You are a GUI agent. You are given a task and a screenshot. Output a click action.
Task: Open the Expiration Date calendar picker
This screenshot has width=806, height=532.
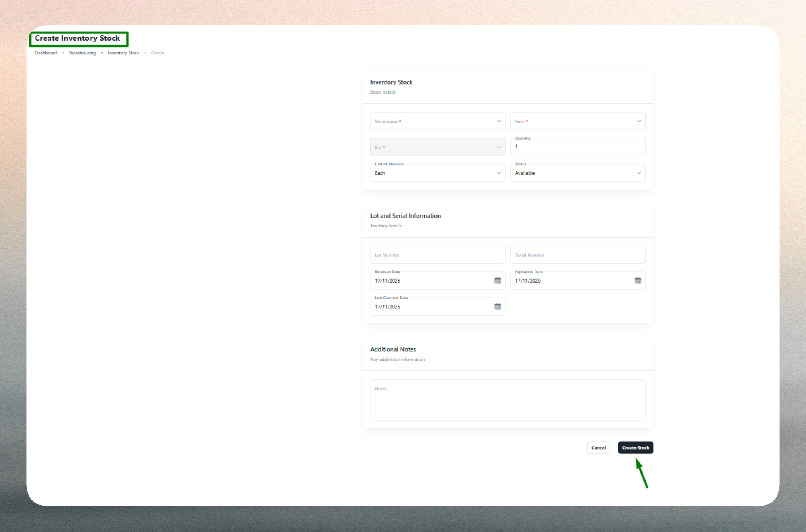(638, 280)
